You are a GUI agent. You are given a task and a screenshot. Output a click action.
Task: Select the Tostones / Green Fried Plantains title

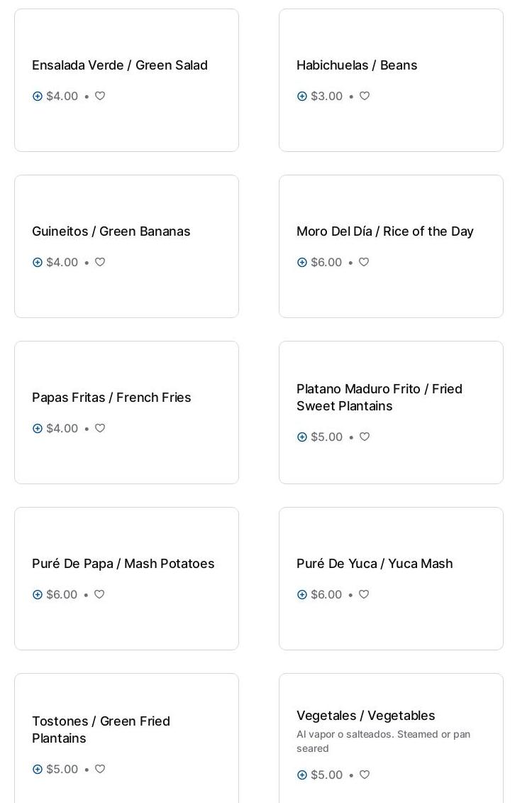101,730
